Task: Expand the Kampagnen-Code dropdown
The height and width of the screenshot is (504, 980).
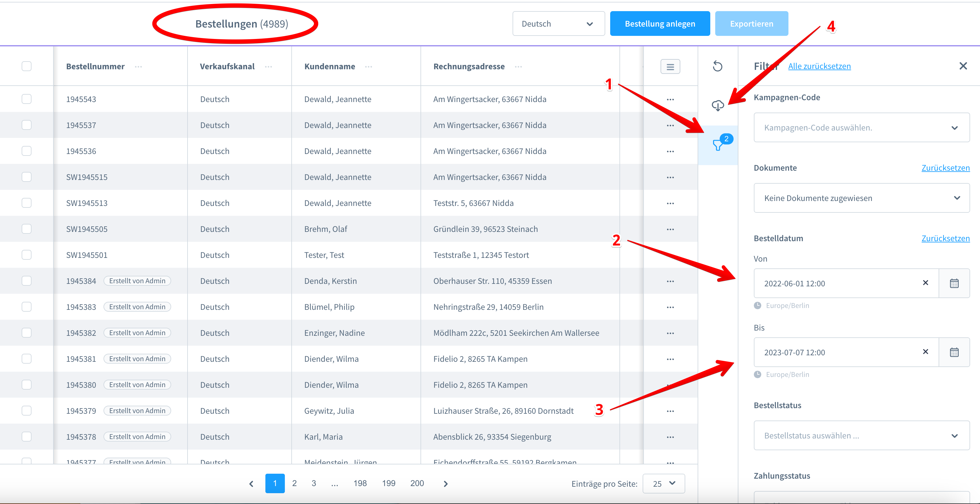Action: point(861,127)
